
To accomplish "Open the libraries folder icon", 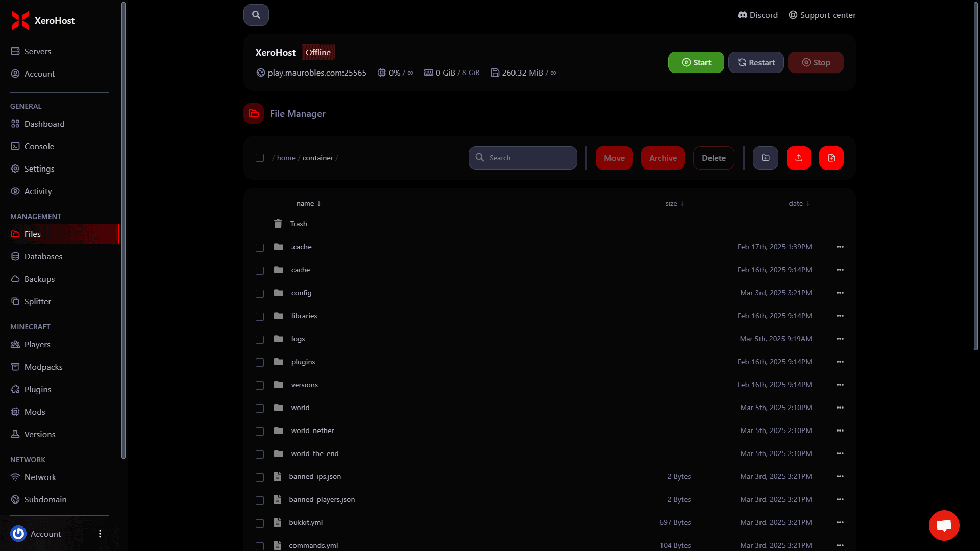I will [x=279, y=316].
